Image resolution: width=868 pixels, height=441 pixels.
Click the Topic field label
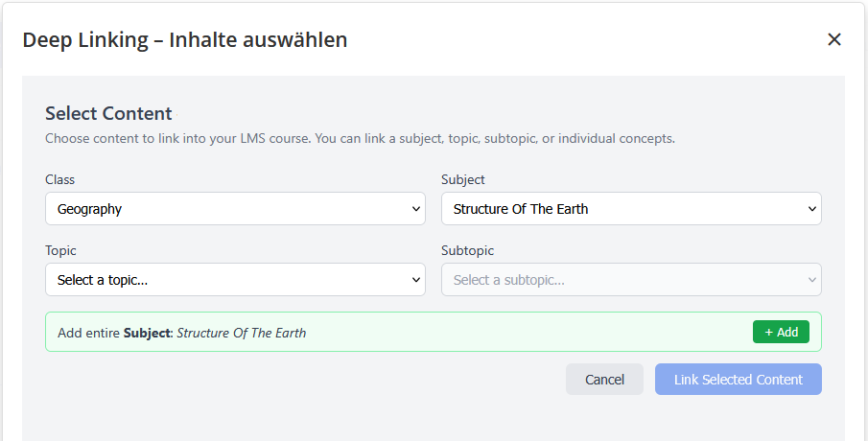[60, 250]
